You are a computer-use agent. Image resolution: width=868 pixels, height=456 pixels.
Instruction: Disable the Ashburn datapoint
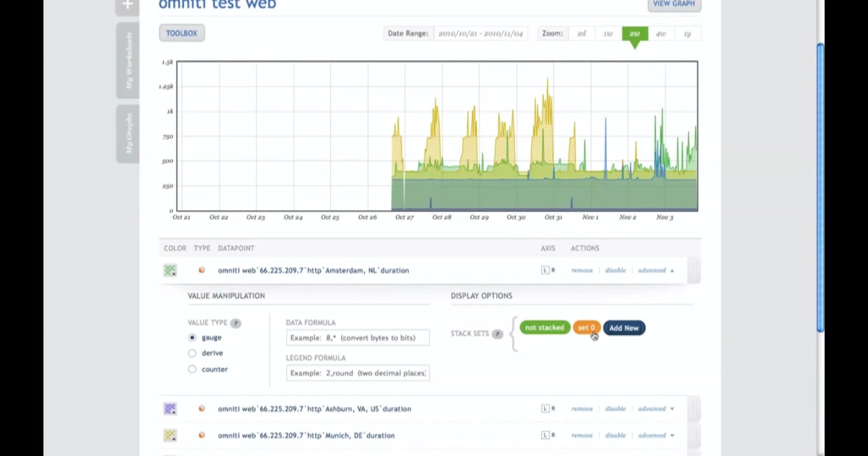click(615, 408)
